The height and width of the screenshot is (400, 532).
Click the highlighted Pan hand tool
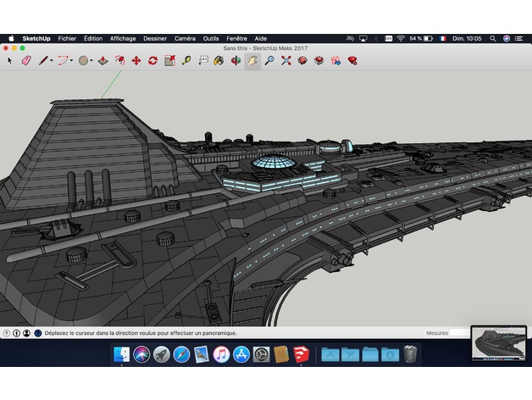coord(252,61)
